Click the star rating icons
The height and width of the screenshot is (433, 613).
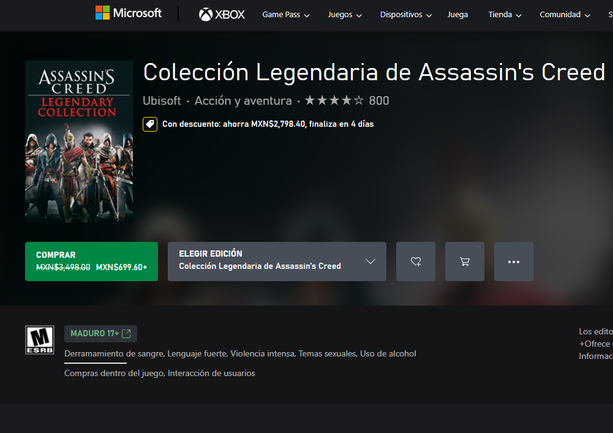coord(334,100)
